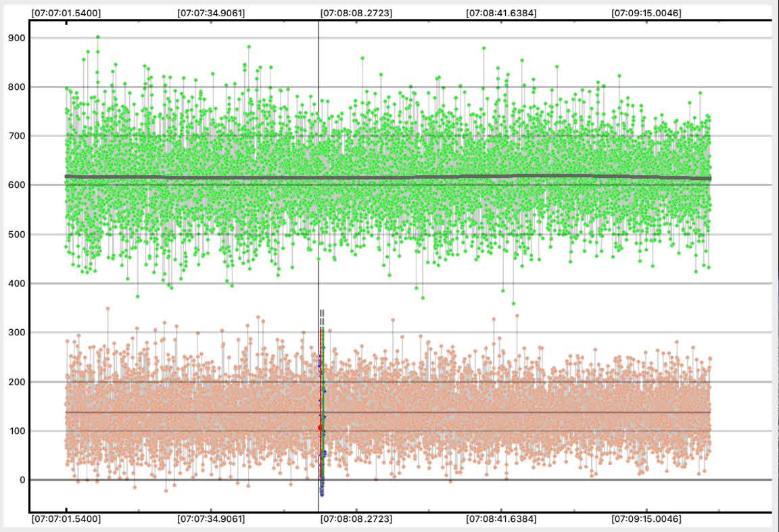The width and height of the screenshot is (779, 532).
Task: Click the orange series center mean line
Action: pos(473,412)
